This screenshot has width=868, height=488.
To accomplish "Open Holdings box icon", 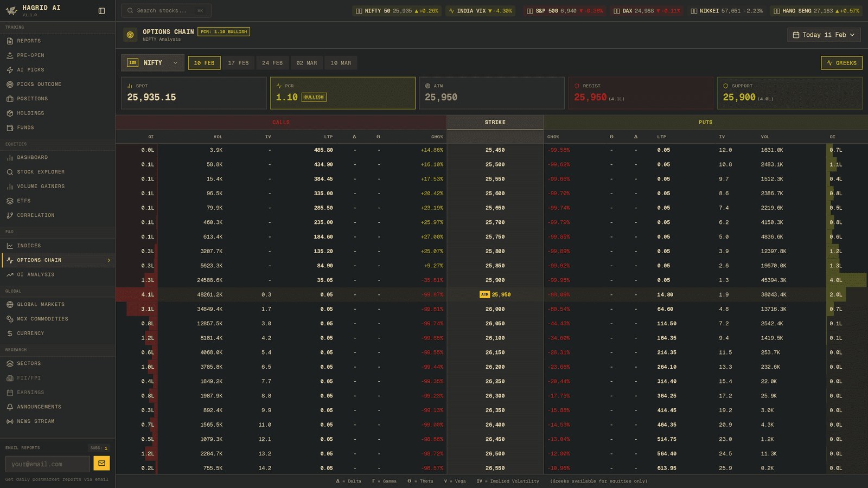I will 10,113.
